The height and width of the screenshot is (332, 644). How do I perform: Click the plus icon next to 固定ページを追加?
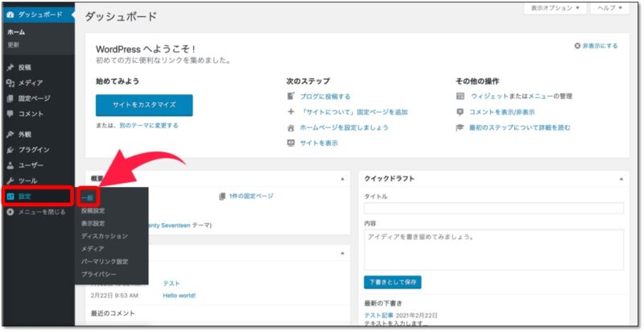point(291,112)
